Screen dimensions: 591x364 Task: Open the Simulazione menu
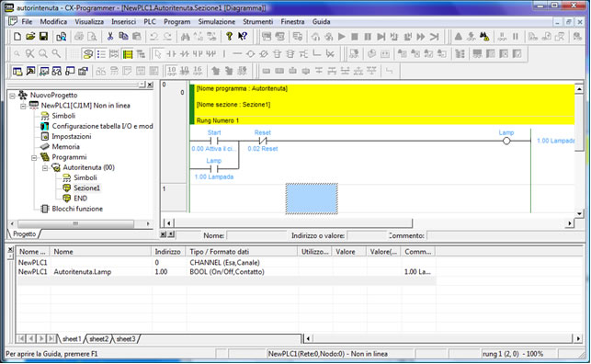pos(217,22)
